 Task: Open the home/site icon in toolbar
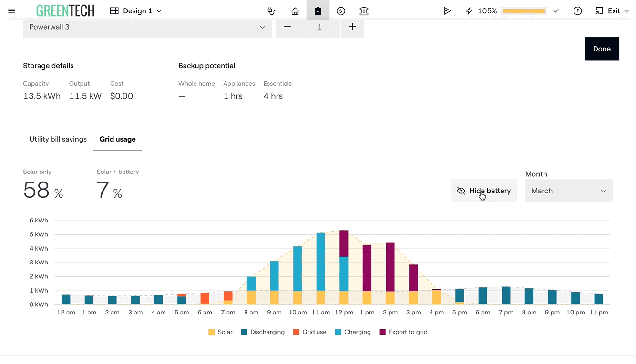click(x=295, y=11)
